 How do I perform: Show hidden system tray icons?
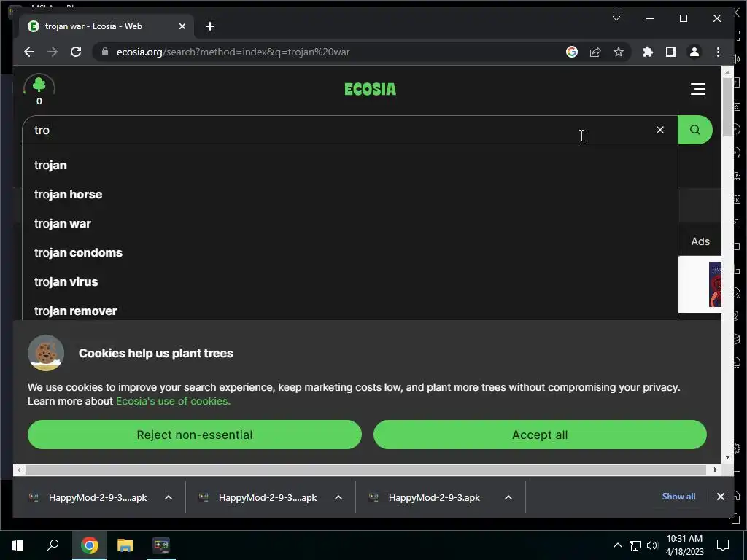tap(617, 545)
